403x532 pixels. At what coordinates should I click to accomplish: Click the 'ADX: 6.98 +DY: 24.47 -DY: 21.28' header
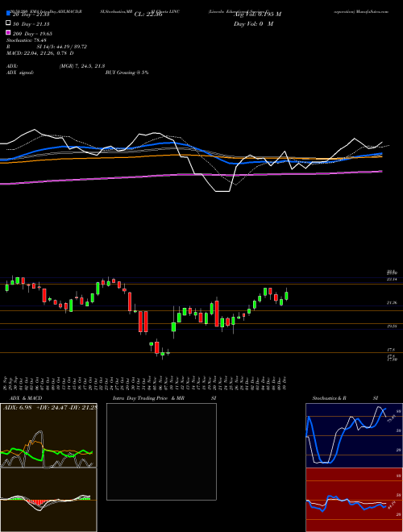pos(50,407)
